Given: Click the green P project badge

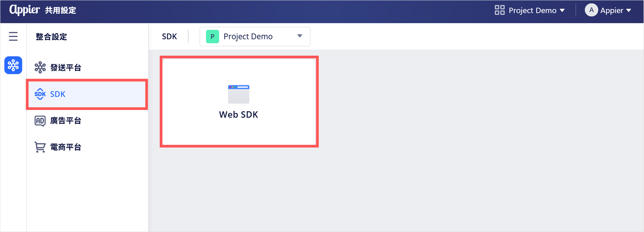Looking at the screenshot, I should (x=213, y=36).
